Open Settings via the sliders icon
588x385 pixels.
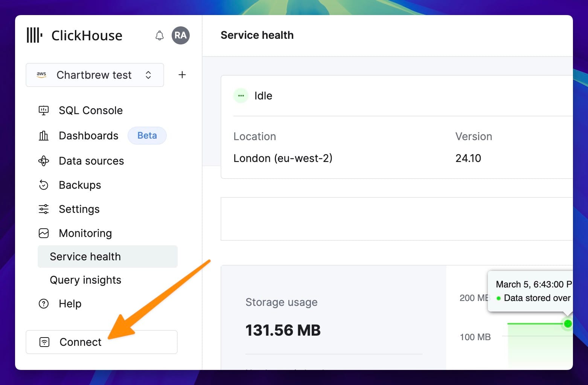(44, 209)
